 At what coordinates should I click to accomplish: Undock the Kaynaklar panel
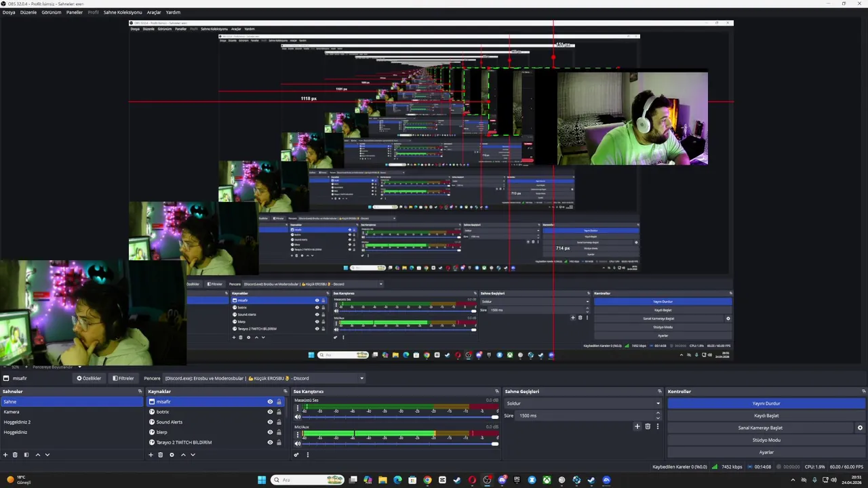[284, 391]
